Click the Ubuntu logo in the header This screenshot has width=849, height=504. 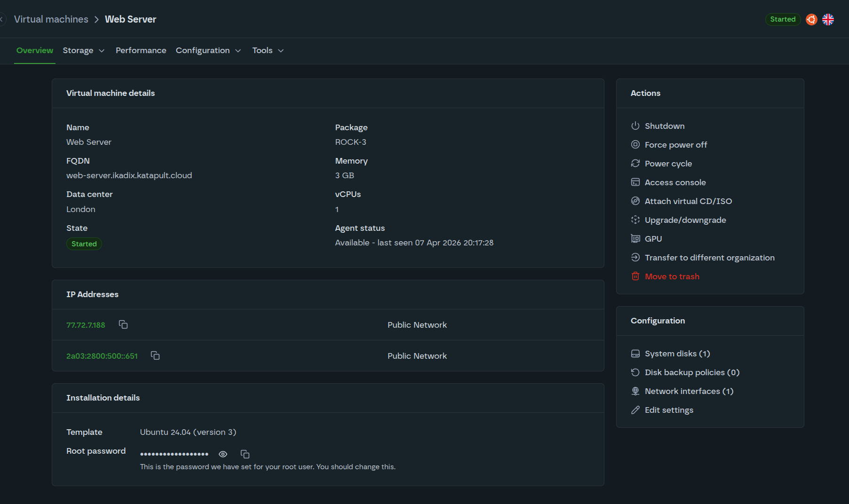point(811,19)
